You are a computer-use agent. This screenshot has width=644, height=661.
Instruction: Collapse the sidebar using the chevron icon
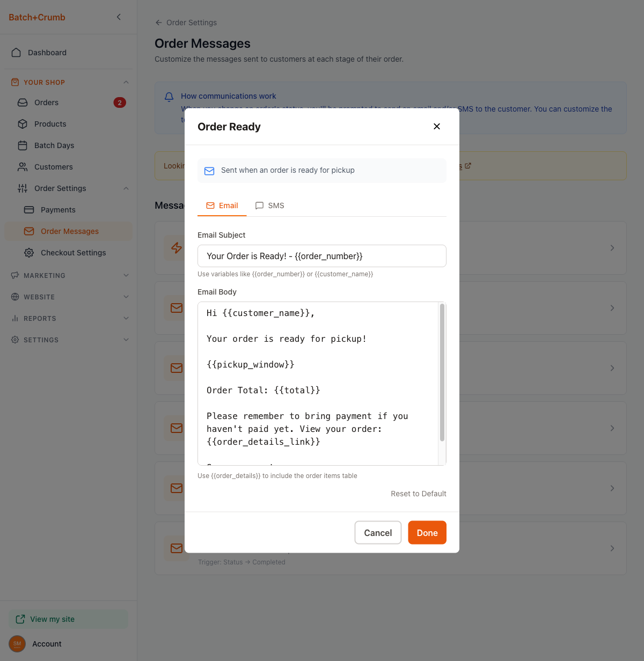pos(119,17)
